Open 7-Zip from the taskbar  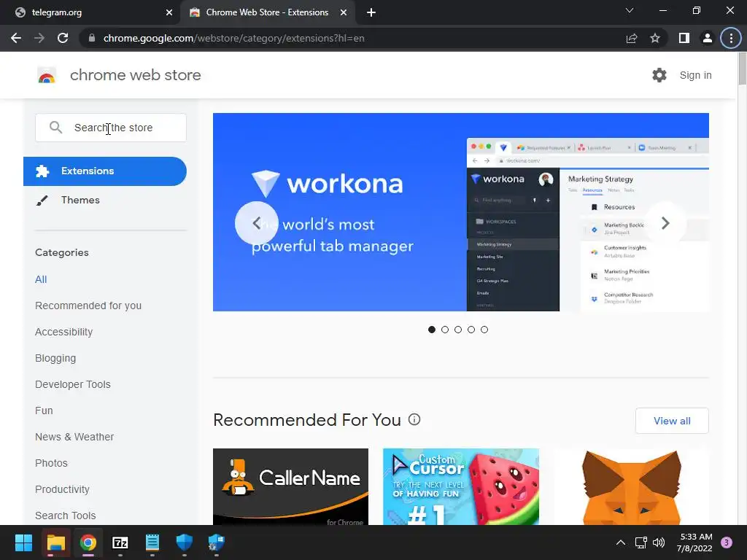(120, 542)
